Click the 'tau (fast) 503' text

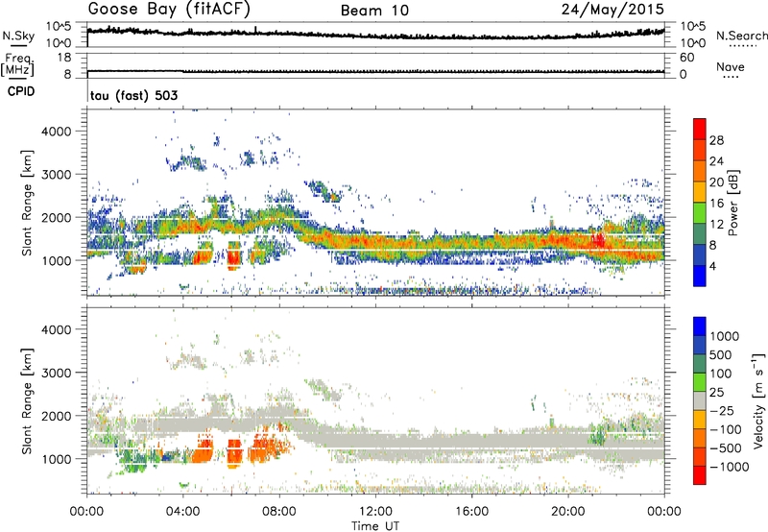[x=134, y=95]
